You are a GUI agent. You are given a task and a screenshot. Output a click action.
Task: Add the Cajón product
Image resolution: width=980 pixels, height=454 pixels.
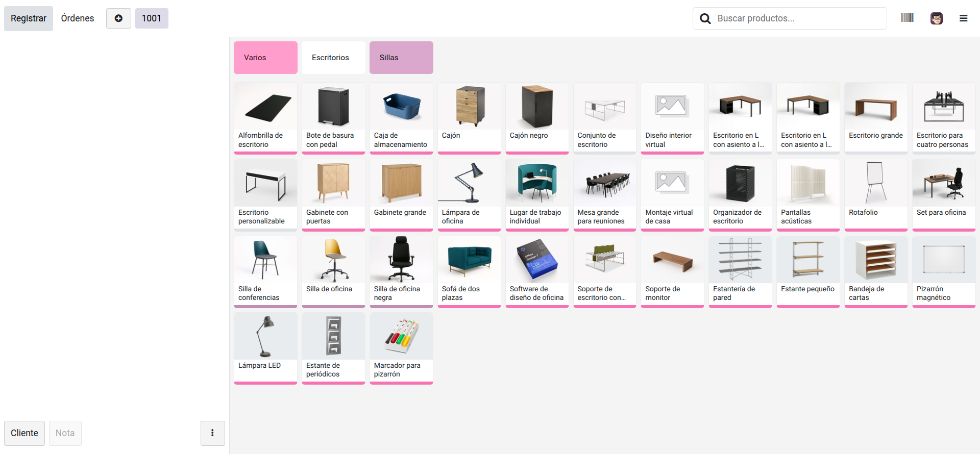pos(469,118)
